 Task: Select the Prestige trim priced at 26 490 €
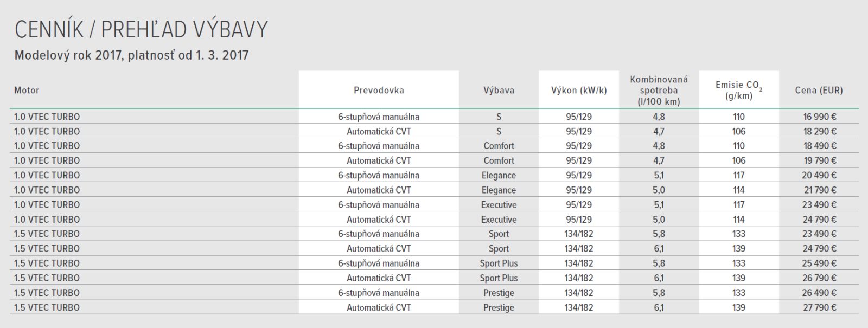point(499,293)
